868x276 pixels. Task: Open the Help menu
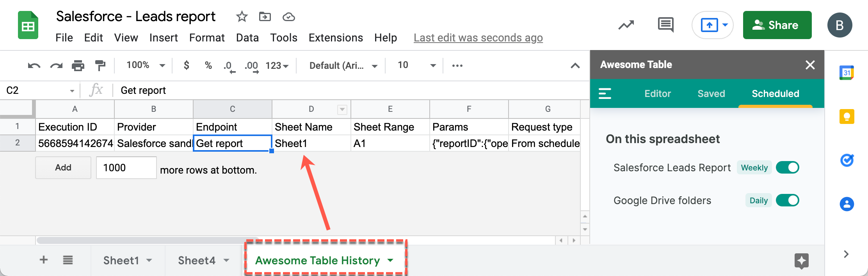click(386, 38)
